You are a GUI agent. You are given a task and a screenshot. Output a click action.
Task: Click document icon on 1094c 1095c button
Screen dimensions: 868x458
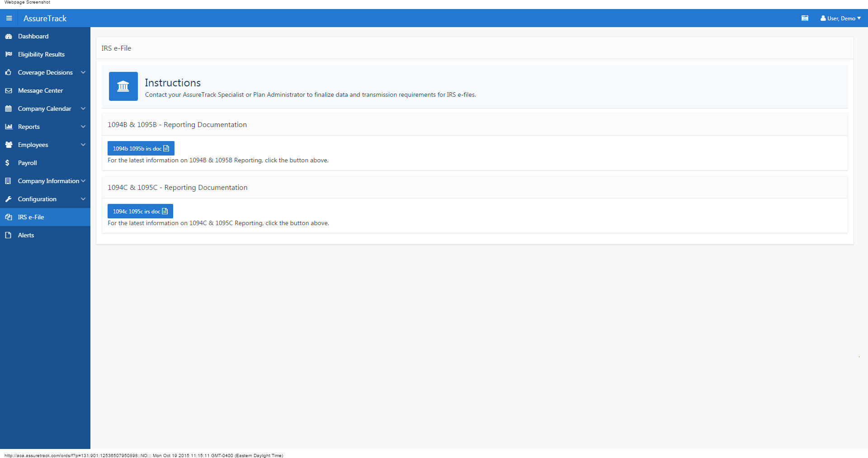pos(165,211)
